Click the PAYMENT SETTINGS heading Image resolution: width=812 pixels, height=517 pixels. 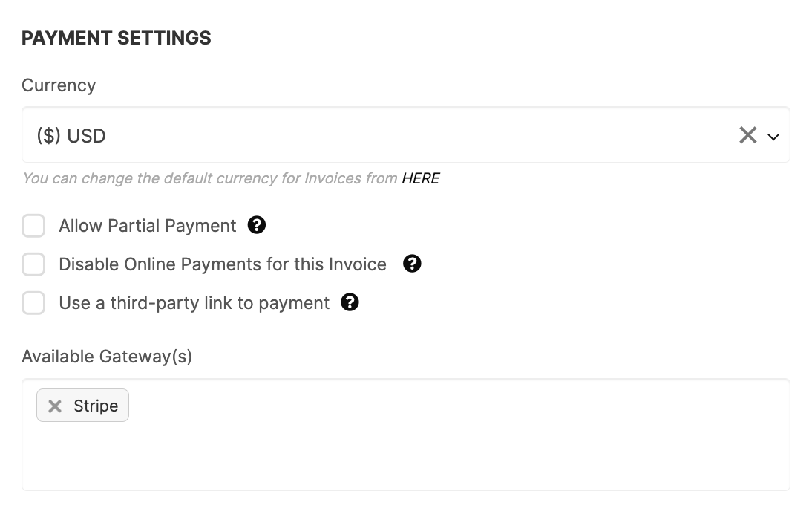pyautogui.click(x=117, y=38)
